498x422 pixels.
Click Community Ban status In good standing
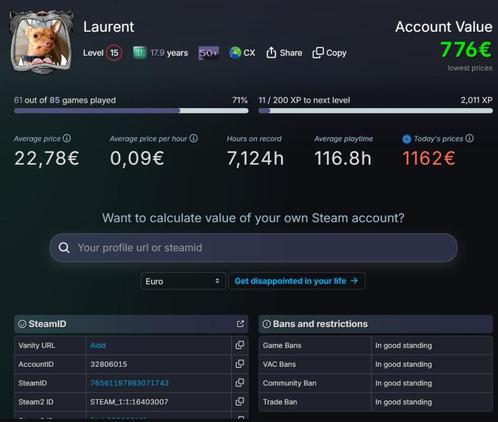404,383
